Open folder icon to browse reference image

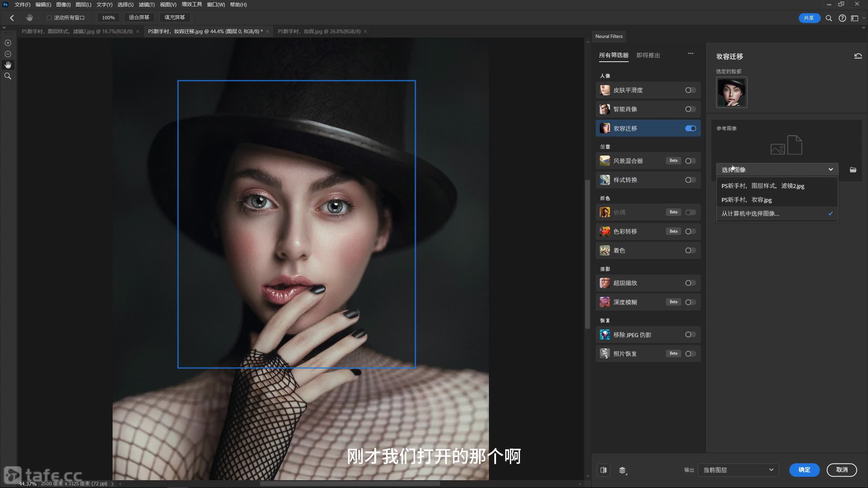pos(853,170)
